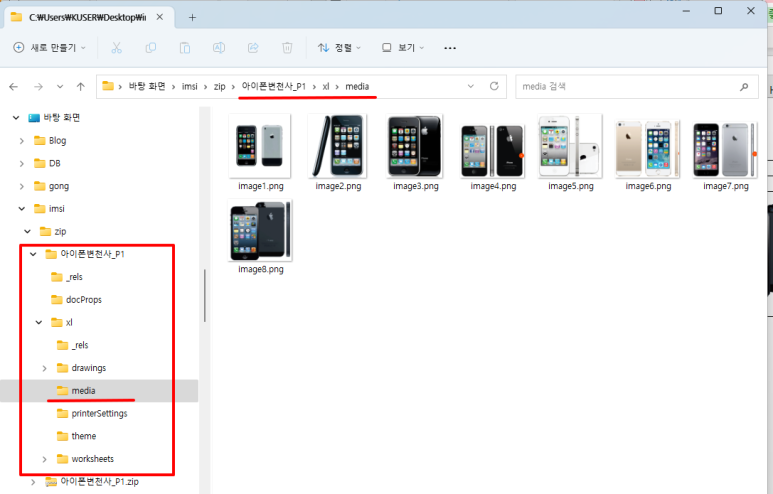Go back with the left arrow
Screen dimensions: 773x494
[x=13, y=87]
